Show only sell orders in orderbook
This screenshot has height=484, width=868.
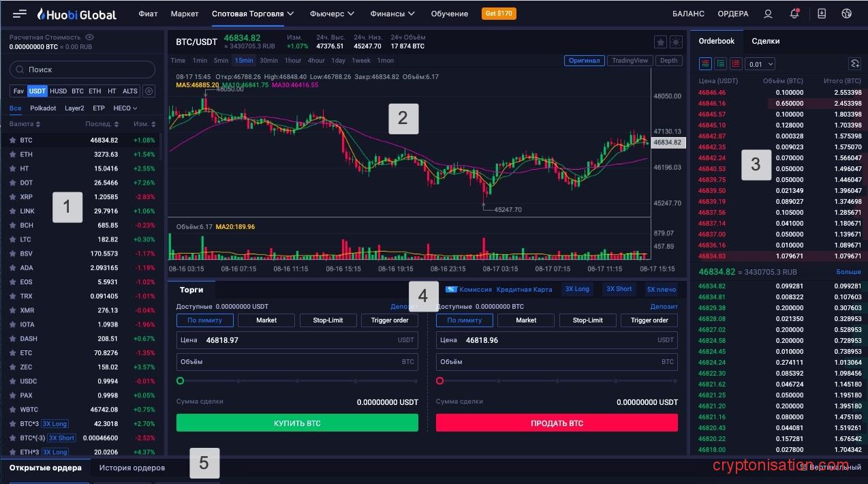tap(736, 64)
